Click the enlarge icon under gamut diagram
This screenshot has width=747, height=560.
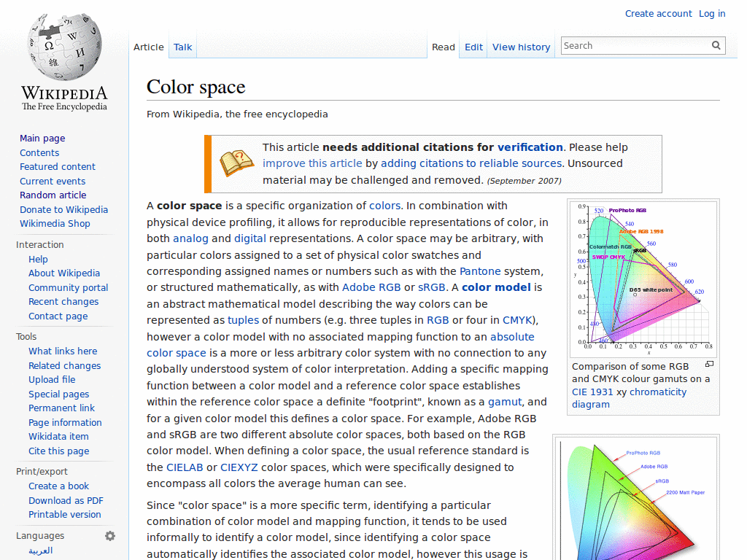tap(709, 365)
